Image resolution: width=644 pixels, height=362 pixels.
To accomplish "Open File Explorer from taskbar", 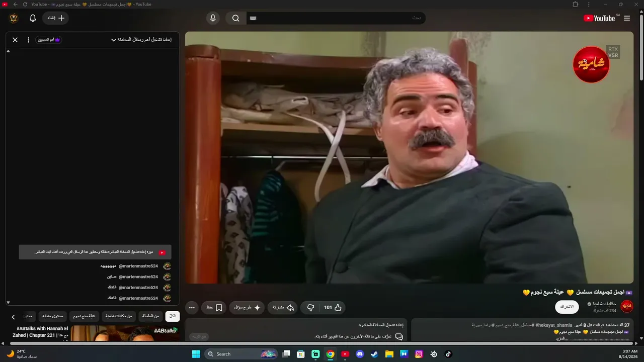I will [389, 354].
